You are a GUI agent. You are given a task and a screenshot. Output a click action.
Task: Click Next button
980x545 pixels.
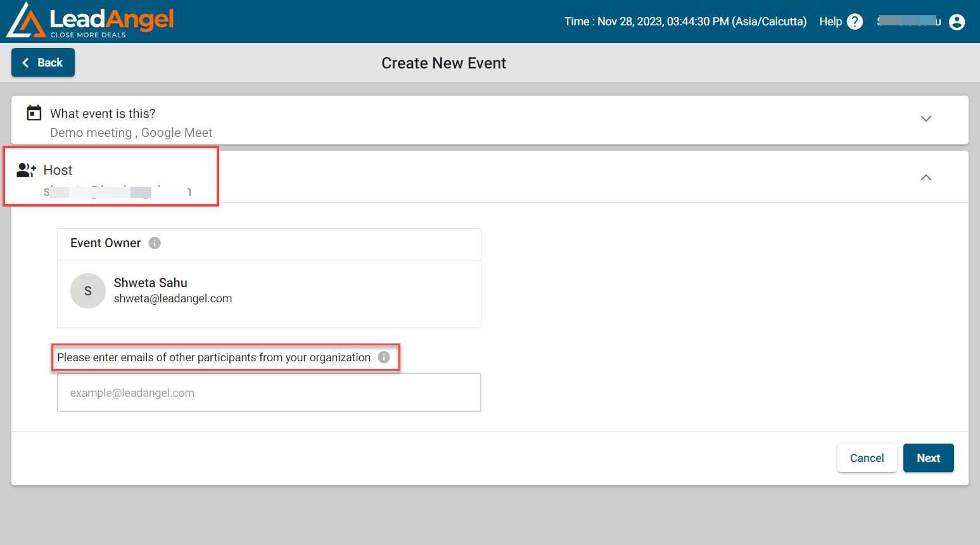click(928, 458)
